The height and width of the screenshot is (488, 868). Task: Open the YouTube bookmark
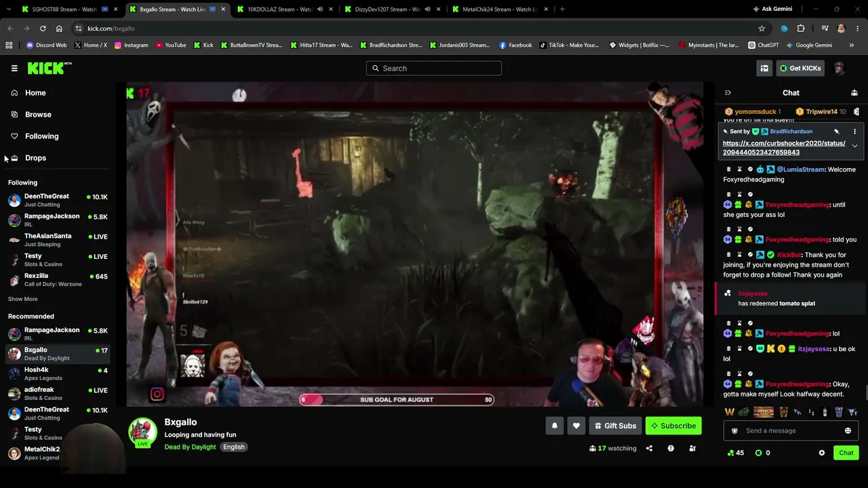171,45
